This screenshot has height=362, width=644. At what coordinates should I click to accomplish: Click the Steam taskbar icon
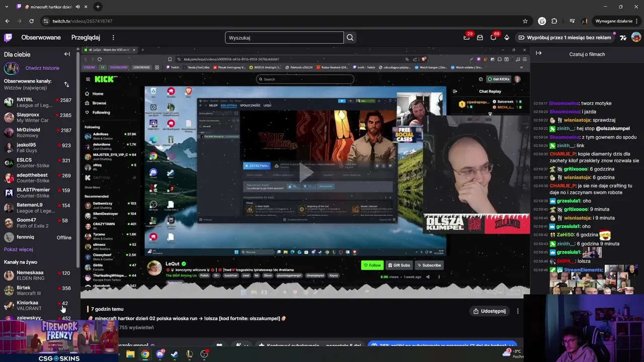click(x=175, y=354)
